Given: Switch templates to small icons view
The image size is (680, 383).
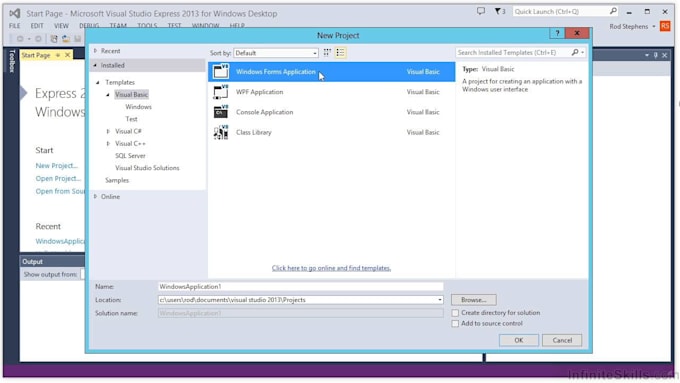Looking at the screenshot, I should click(x=327, y=53).
